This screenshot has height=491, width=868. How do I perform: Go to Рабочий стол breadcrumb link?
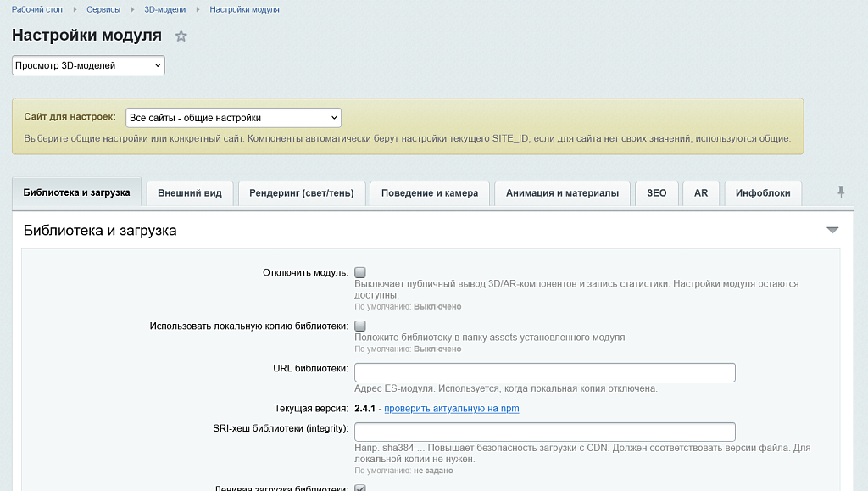[37, 9]
